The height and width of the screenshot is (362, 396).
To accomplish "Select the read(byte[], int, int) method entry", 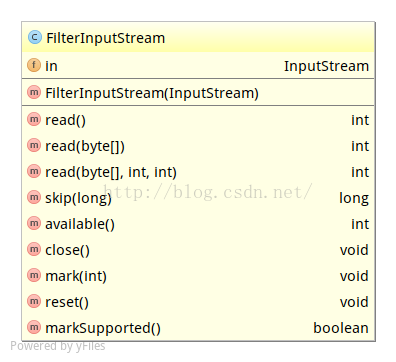I will point(198,172).
